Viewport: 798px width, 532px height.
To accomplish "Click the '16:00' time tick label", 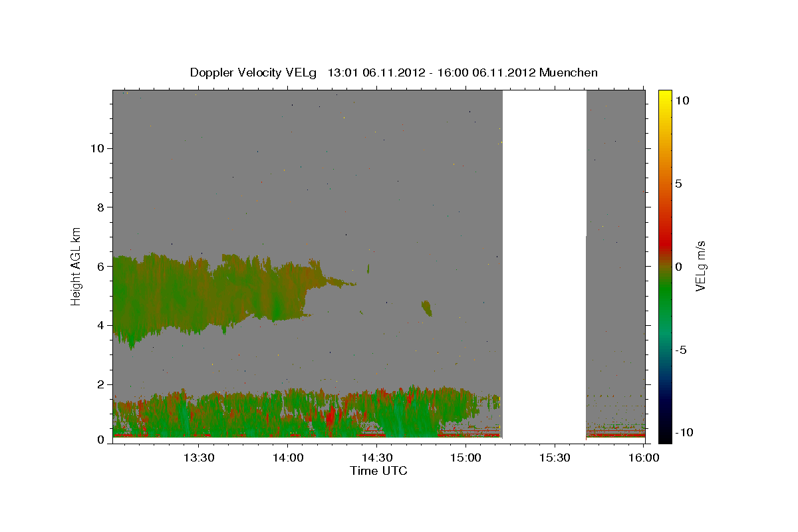I will 644,458.
